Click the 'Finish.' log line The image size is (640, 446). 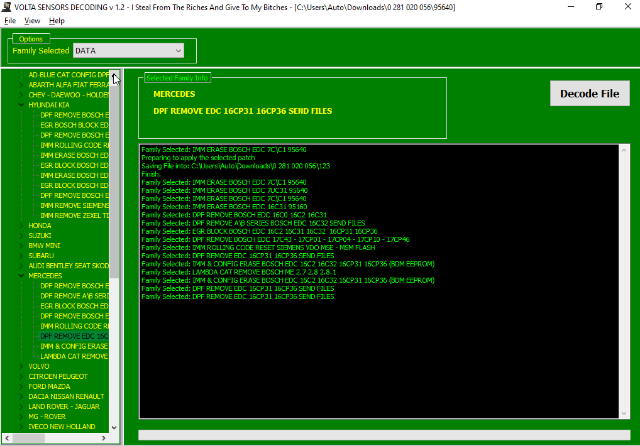[151, 174]
